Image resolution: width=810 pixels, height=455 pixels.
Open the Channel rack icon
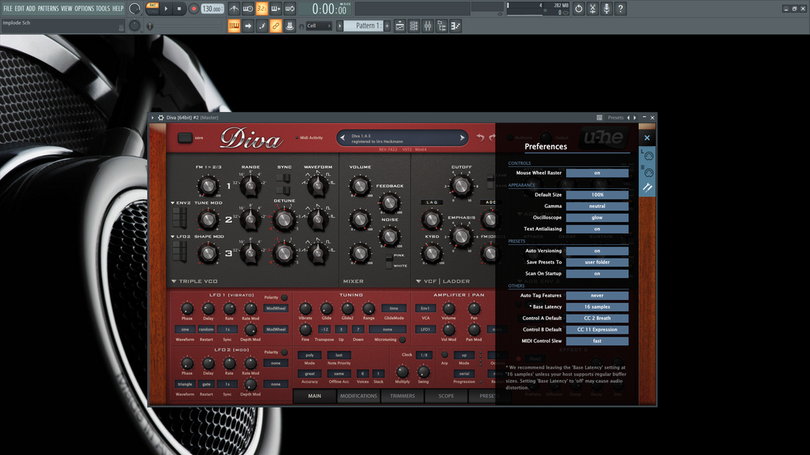(x=414, y=26)
